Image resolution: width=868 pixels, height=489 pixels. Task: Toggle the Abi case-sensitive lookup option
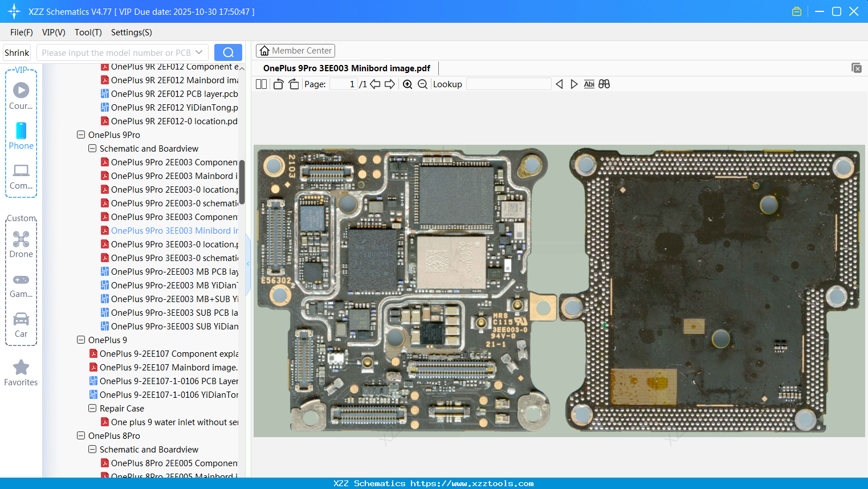pyautogui.click(x=589, y=84)
